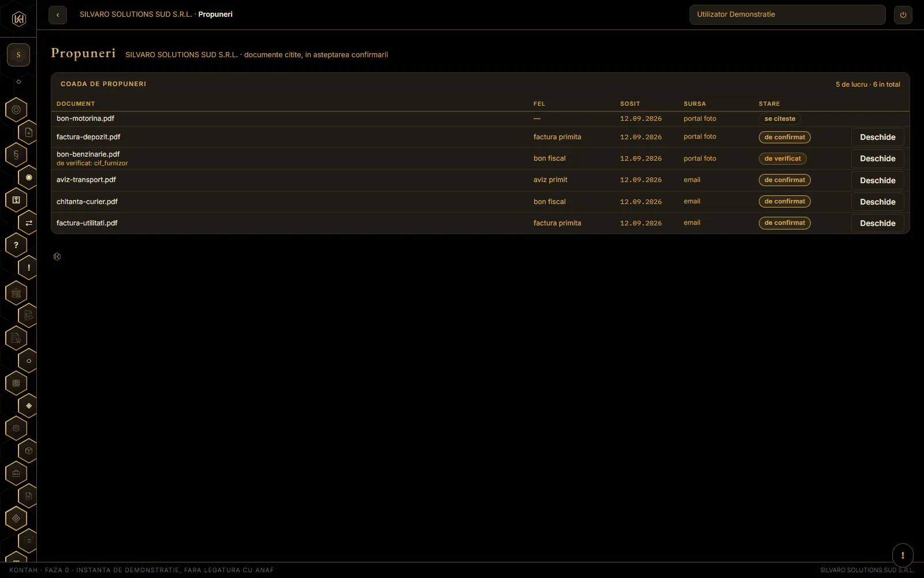
Task: Click Deschide for bon-benzinarie.pdf
Action: (878, 158)
